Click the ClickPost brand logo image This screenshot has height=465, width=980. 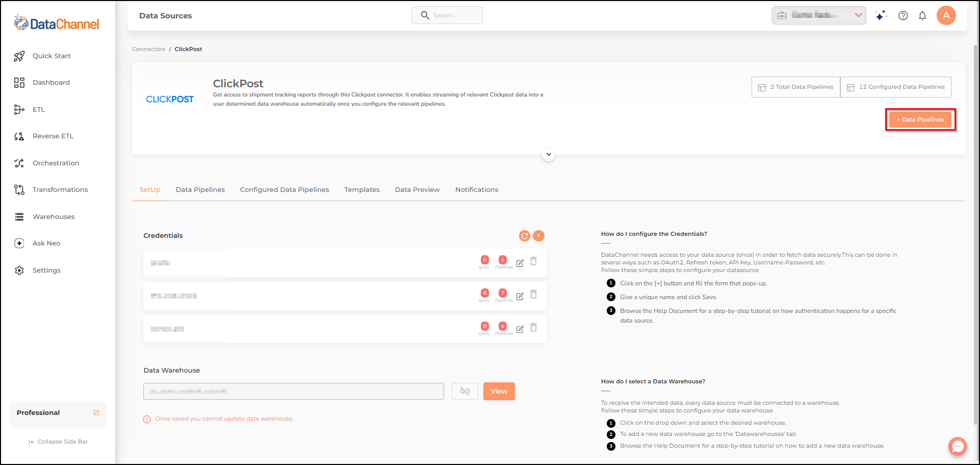[x=170, y=99]
